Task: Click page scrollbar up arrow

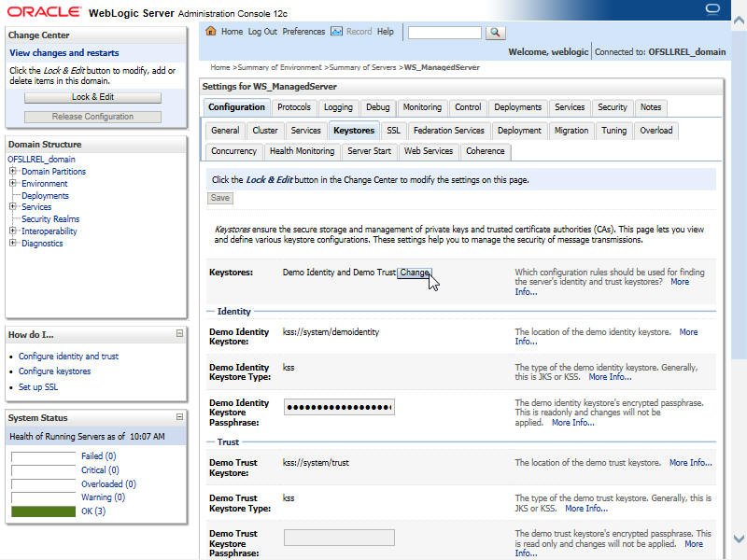Action: pyautogui.click(x=739, y=21)
